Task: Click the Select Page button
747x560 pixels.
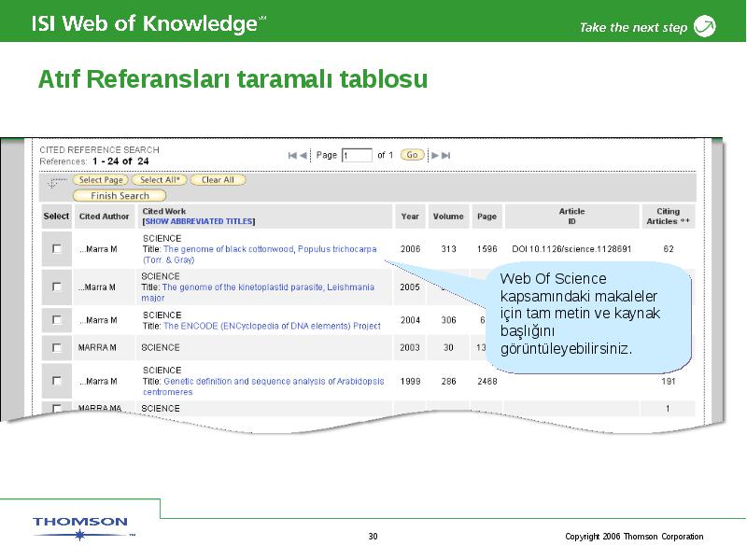Action: [x=101, y=180]
